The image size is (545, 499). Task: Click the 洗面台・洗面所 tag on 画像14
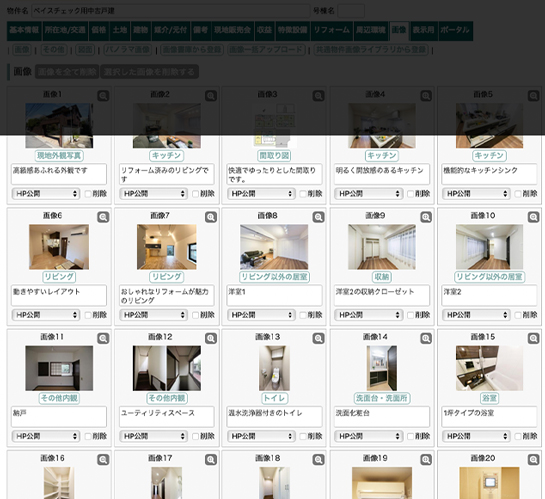click(382, 398)
